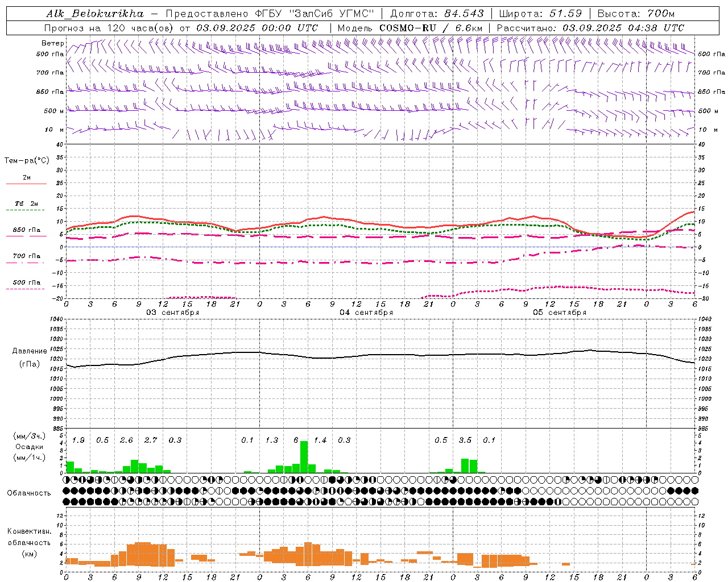The width and height of the screenshot is (728, 582).
Task: Click the Широта: 51.59 value
Action: click(540, 14)
